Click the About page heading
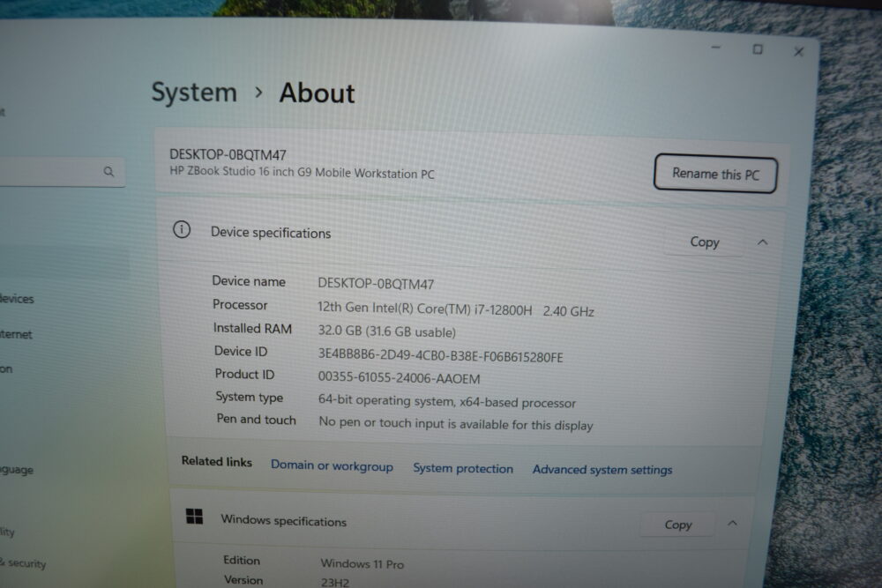 pyautogui.click(x=318, y=93)
